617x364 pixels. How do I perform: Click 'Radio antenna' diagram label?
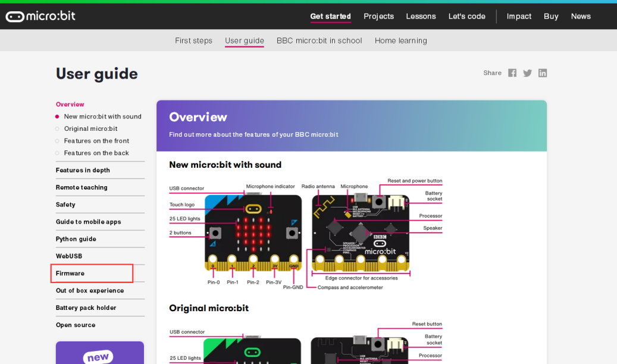point(318,187)
